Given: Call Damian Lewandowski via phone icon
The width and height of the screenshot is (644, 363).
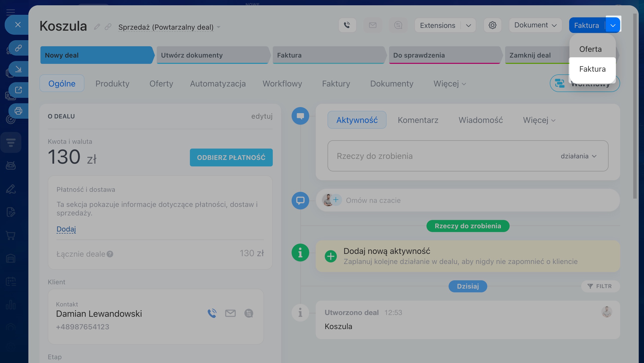Looking at the screenshot, I should point(212,313).
